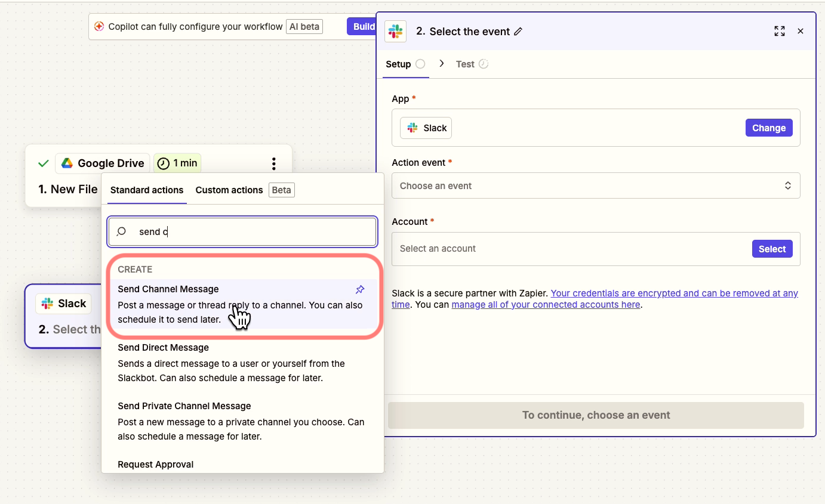Open the credentials are encrypted link
The width and height of the screenshot is (825, 504).
(x=674, y=293)
